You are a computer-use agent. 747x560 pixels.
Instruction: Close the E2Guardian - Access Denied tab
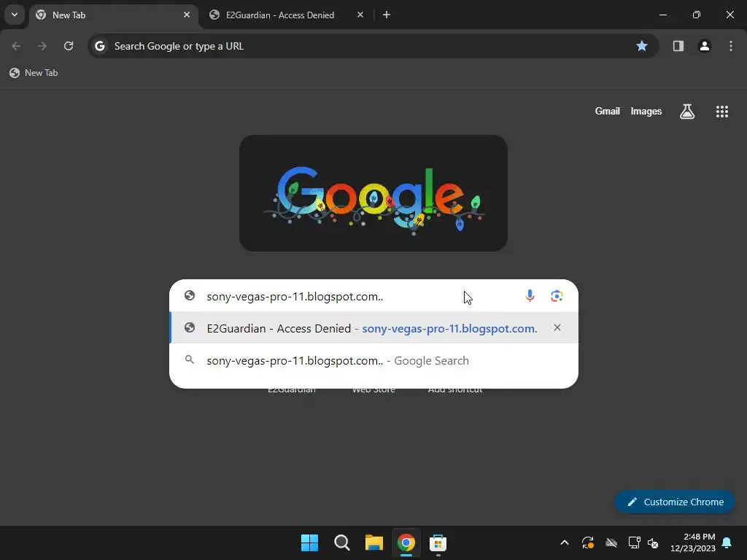tap(360, 15)
